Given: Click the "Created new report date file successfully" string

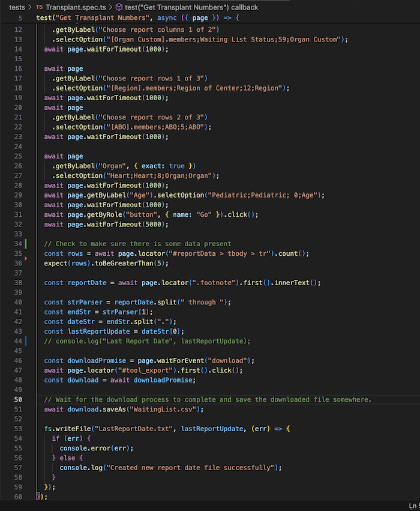Looking at the screenshot, I should tap(190, 468).
